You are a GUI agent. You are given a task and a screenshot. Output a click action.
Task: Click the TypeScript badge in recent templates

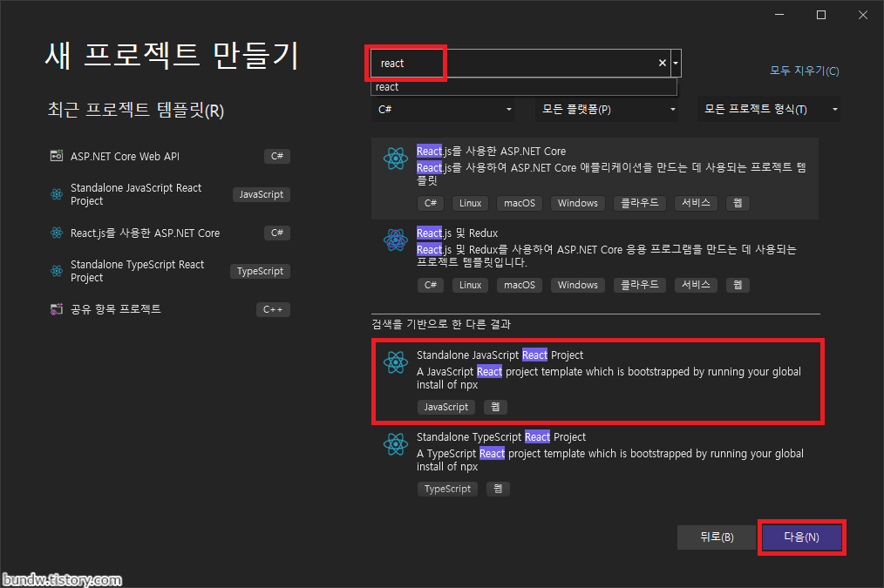click(x=260, y=271)
